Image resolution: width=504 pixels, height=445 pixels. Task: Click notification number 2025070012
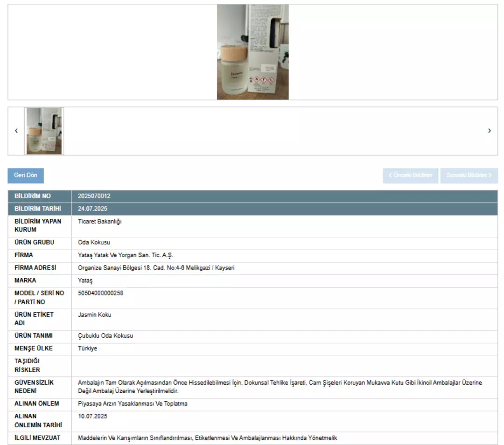pyautogui.click(x=94, y=196)
